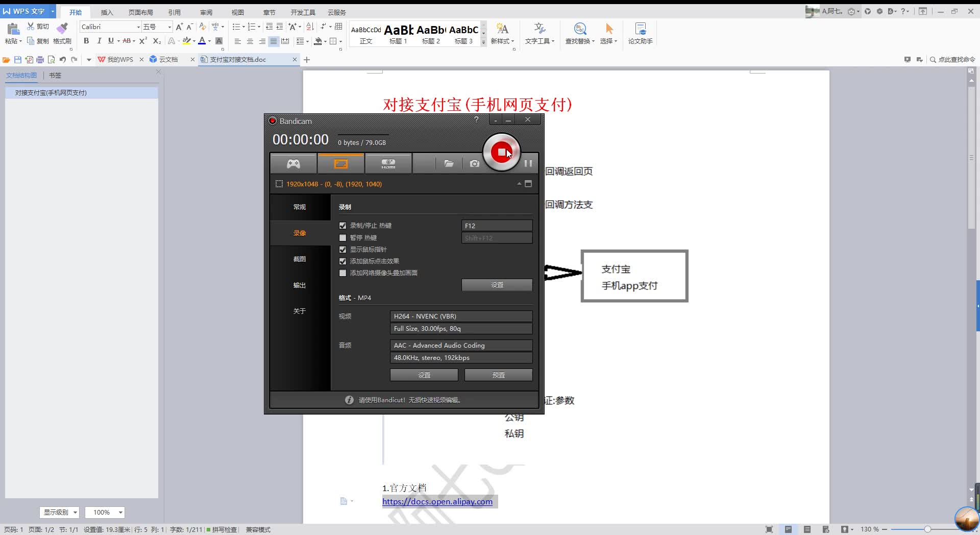
Task: Enable 暂停 热键 checkbox
Action: [342, 237]
